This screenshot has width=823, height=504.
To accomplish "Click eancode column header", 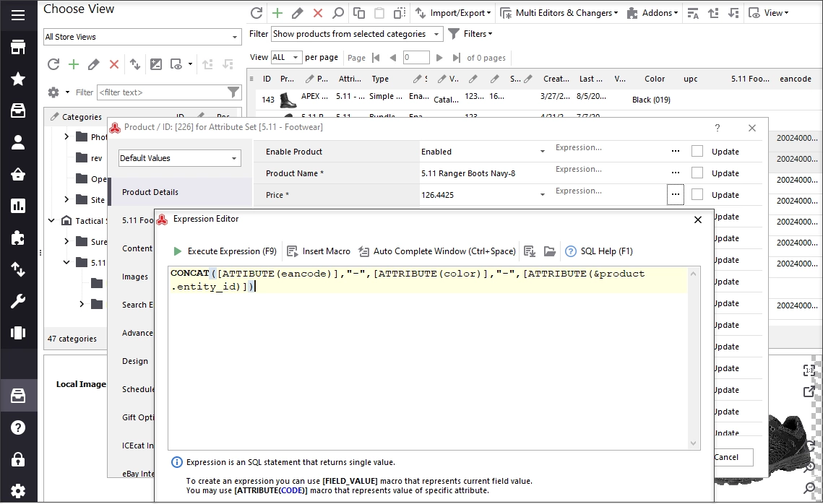I will click(x=796, y=79).
